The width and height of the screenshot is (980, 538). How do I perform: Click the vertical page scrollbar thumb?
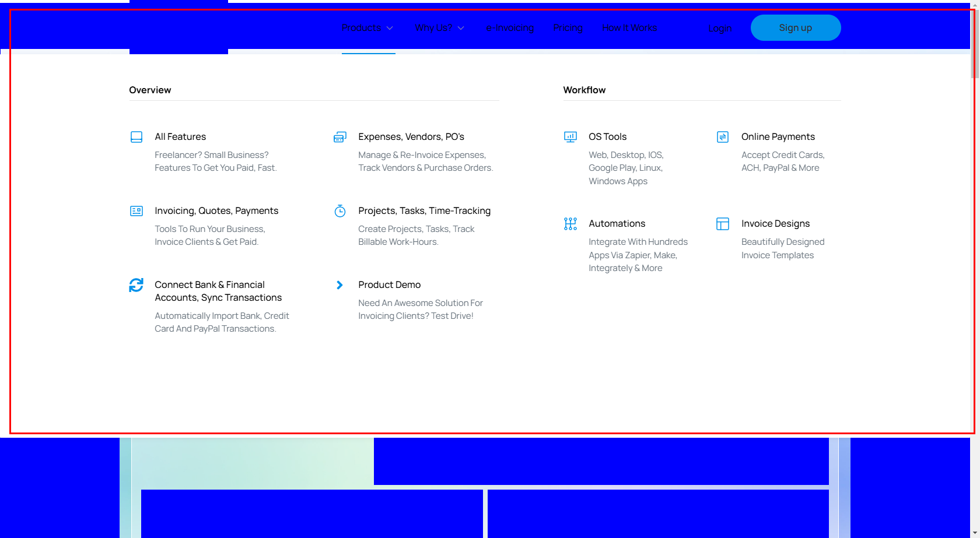975,44
